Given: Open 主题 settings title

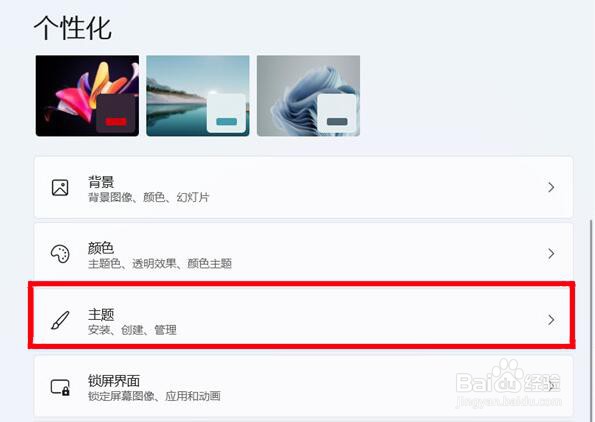Looking at the screenshot, I should [x=101, y=314].
